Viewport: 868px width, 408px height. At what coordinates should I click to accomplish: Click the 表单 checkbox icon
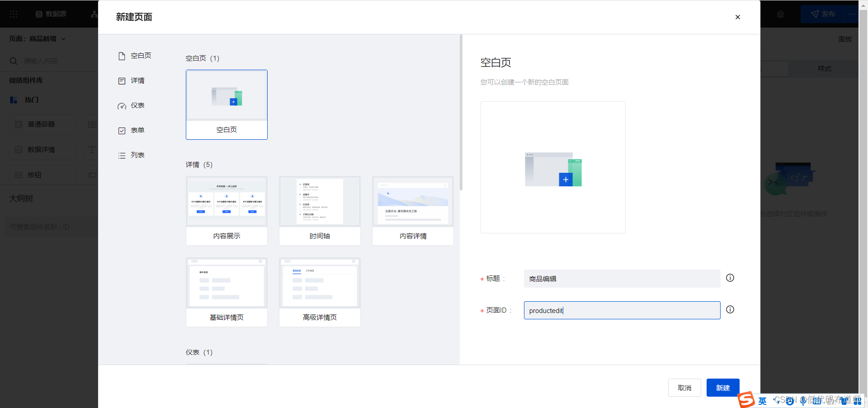(x=122, y=131)
